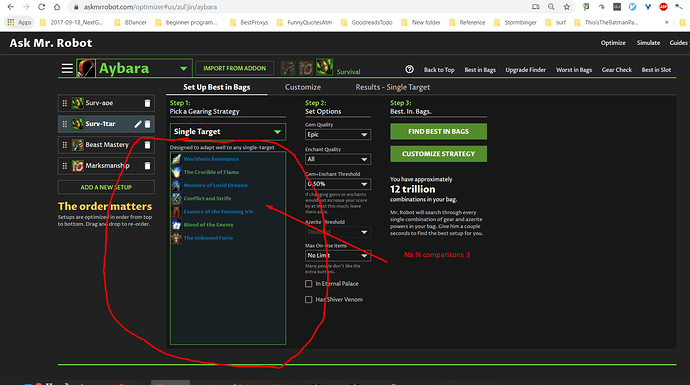Go to Upgrade Finder section

point(525,70)
